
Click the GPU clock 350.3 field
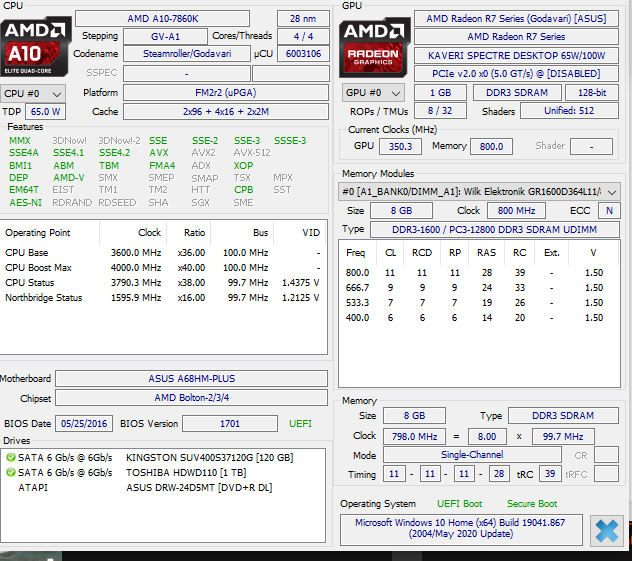point(400,146)
